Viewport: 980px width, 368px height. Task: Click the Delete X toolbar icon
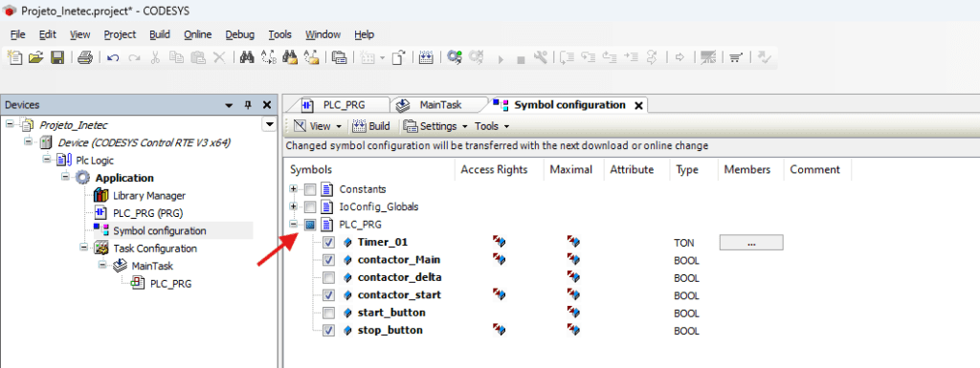[219, 57]
